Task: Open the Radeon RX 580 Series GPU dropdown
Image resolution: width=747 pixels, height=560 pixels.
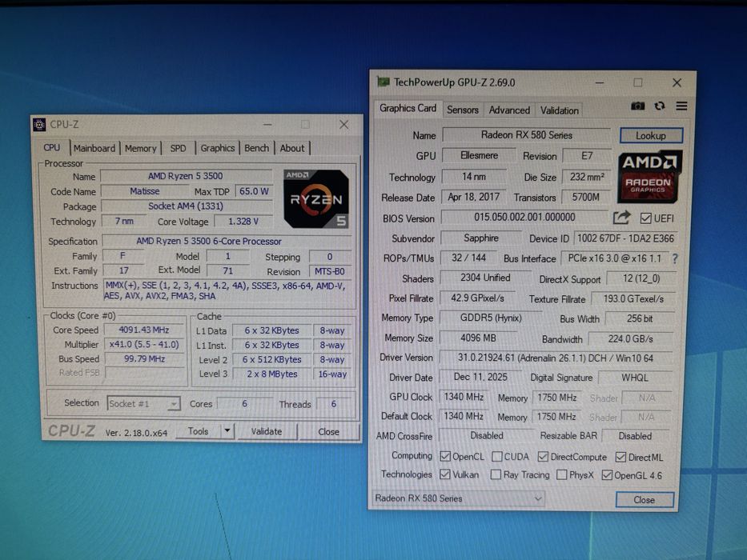Action: [x=458, y=498]
